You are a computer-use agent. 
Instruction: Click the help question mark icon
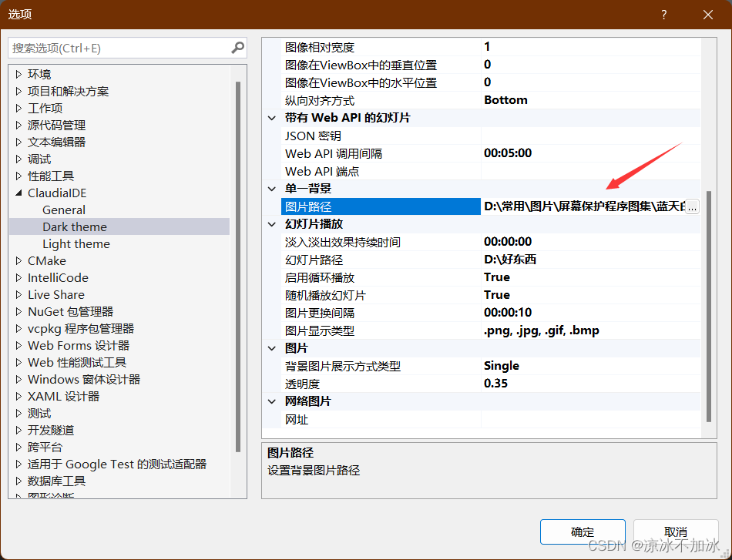click(x=664, y=15)
